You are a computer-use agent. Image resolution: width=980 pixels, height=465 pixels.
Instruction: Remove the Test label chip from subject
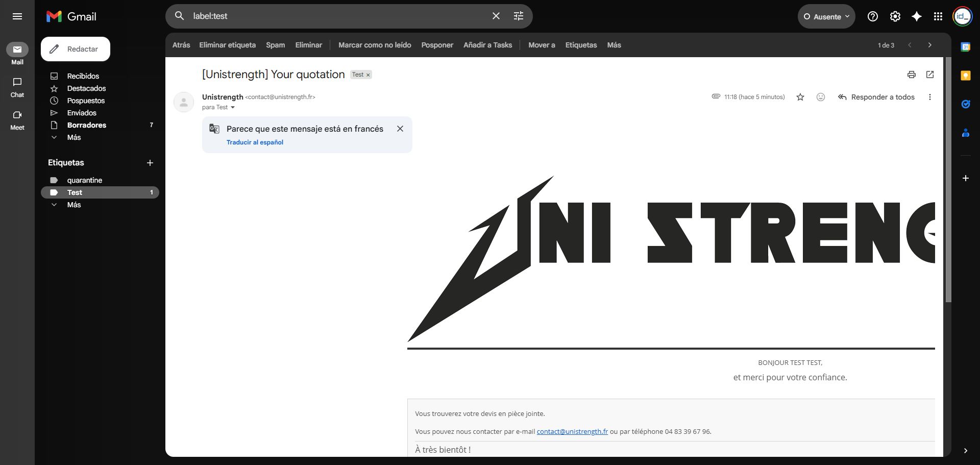coord(368,75)
